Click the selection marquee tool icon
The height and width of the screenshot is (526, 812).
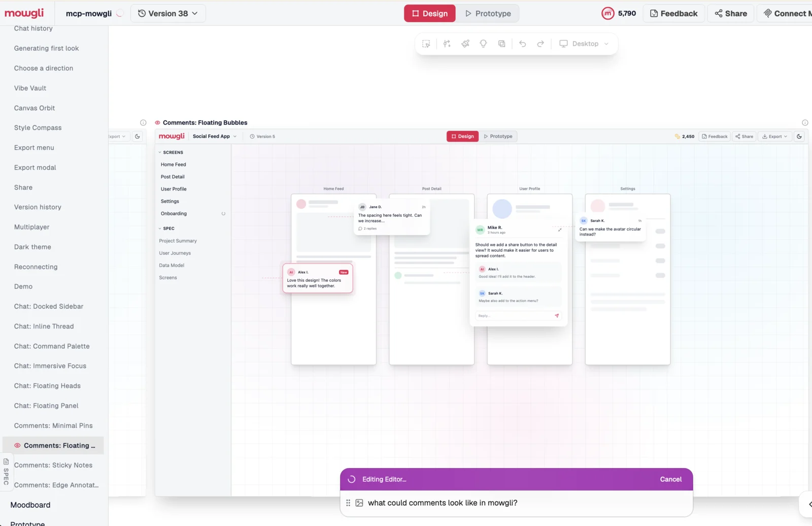point(426,44)
